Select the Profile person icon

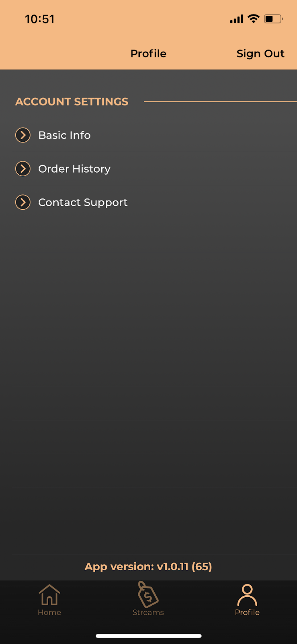(x=247, y=595)
